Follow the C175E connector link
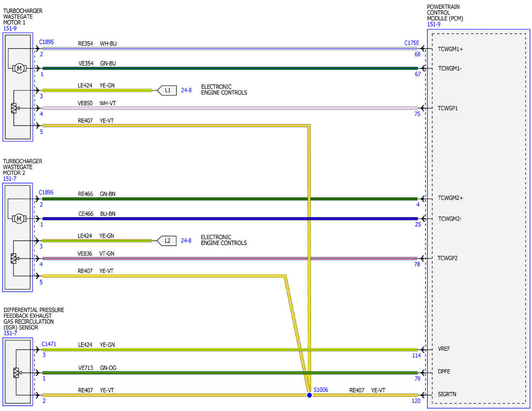The image size is (532, 411). pyautogui.click(x=411, y=43)
